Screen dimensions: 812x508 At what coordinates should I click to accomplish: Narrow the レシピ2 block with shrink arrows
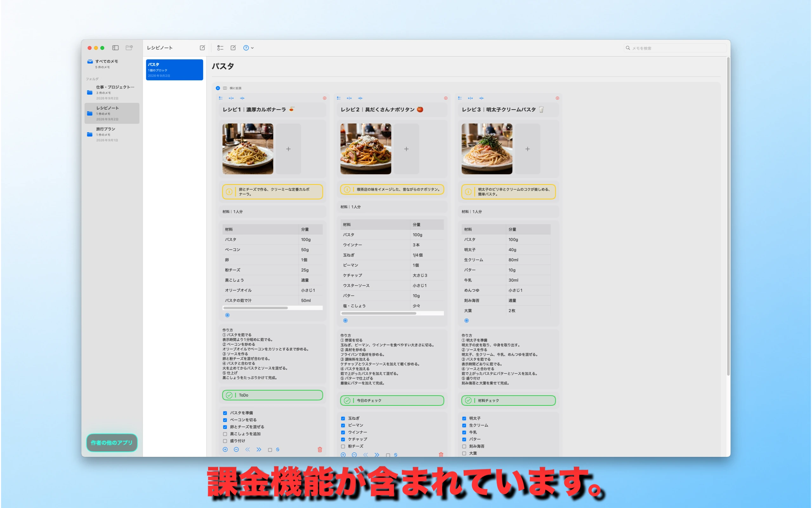[x=360, y=98]
